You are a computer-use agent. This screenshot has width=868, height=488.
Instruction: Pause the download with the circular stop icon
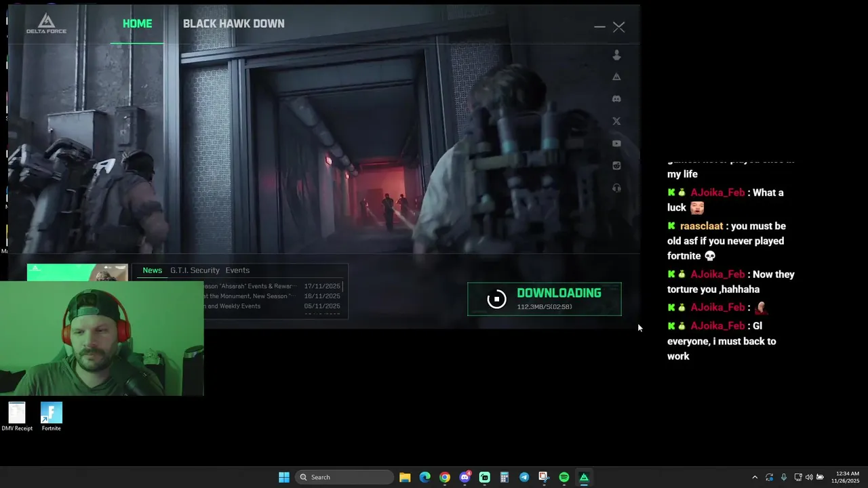click(496, 299)
